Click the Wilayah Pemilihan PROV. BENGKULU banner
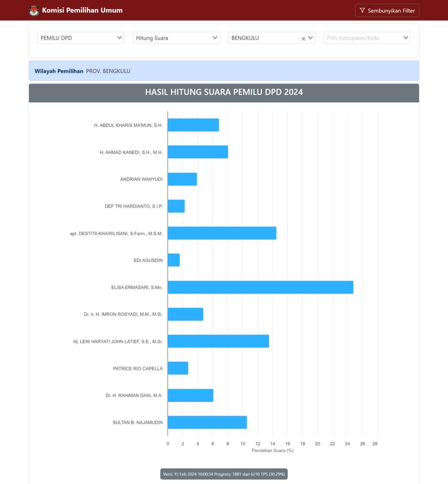Viewport: 448px width, 484px height. pos(224,71)
